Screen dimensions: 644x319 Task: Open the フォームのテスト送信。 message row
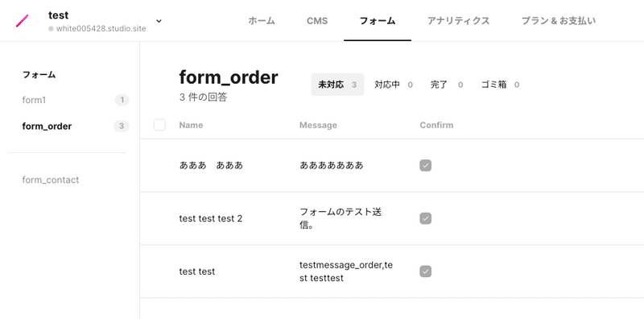point(392,218)
